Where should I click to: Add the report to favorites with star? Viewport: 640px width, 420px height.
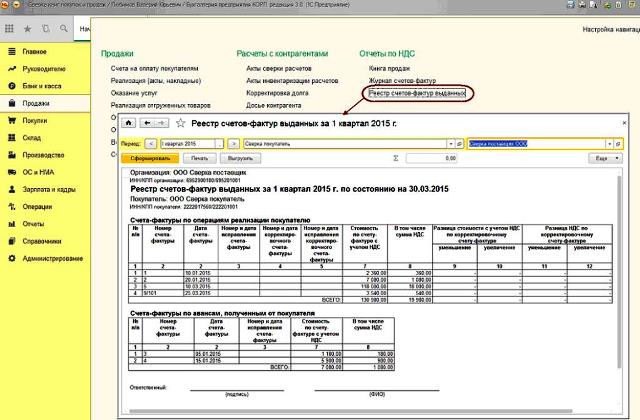[x=180, y=123]
